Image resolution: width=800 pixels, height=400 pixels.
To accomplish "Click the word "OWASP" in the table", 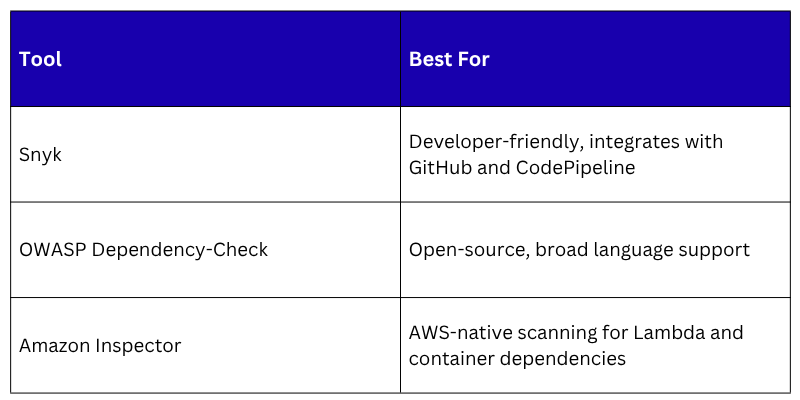I will coord(52,250).
